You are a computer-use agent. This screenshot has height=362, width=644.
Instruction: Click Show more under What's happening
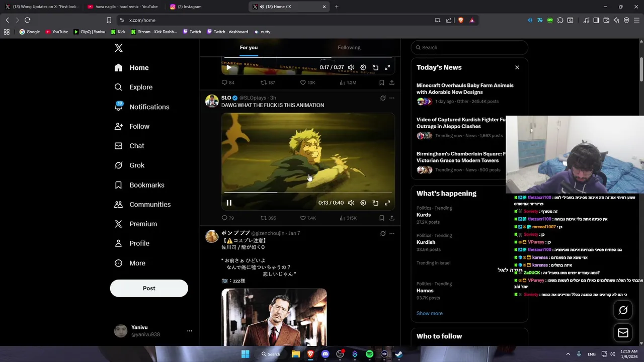coord(430,313)
